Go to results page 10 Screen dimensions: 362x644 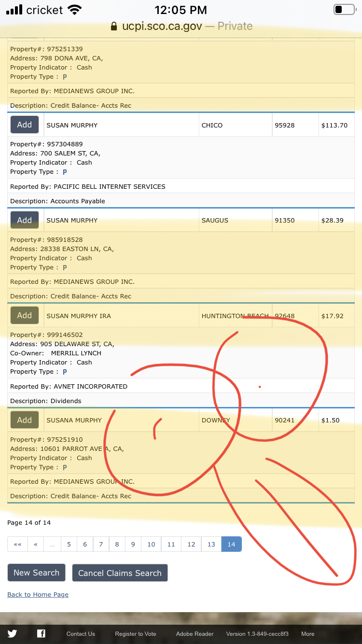(151, 544)
